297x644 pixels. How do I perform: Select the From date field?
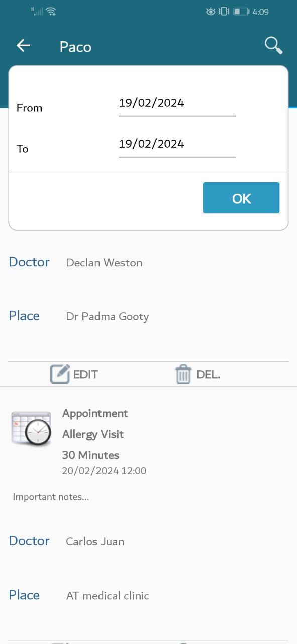click(177, 104)
